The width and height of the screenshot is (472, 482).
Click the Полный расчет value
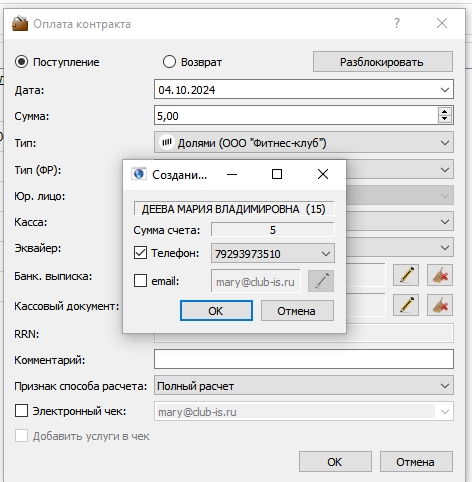click(195, 386)
